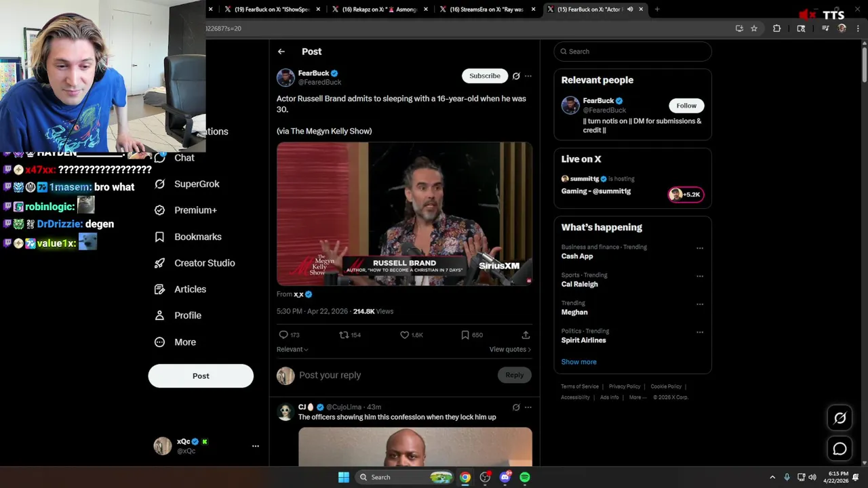Open More options in the sidebar
The image size is (868, 488).
pyautogui.click(x=175, y=342)
